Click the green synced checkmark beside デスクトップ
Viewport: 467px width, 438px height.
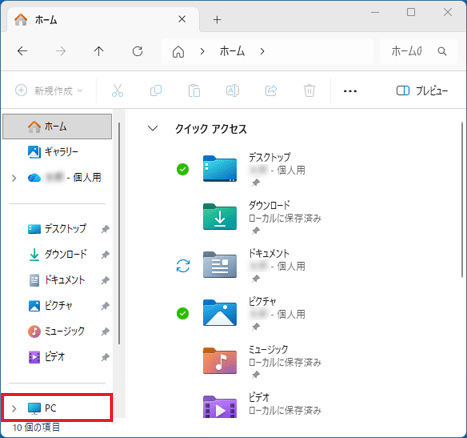pos(183,169)
